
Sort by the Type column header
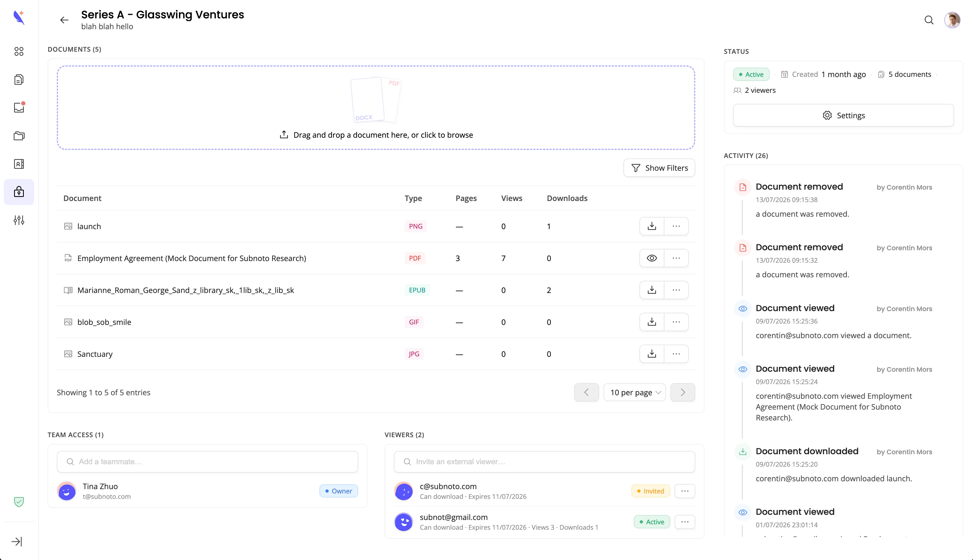click(413, 198)
